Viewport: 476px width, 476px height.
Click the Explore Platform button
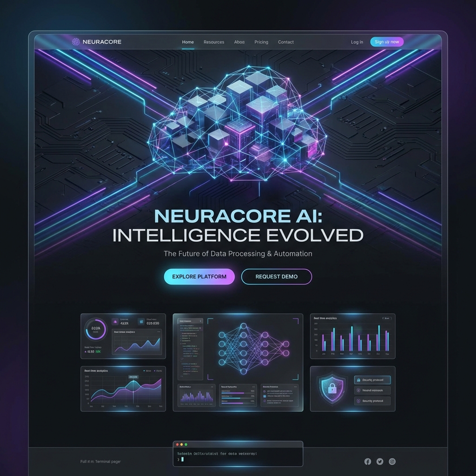point(199,277)
